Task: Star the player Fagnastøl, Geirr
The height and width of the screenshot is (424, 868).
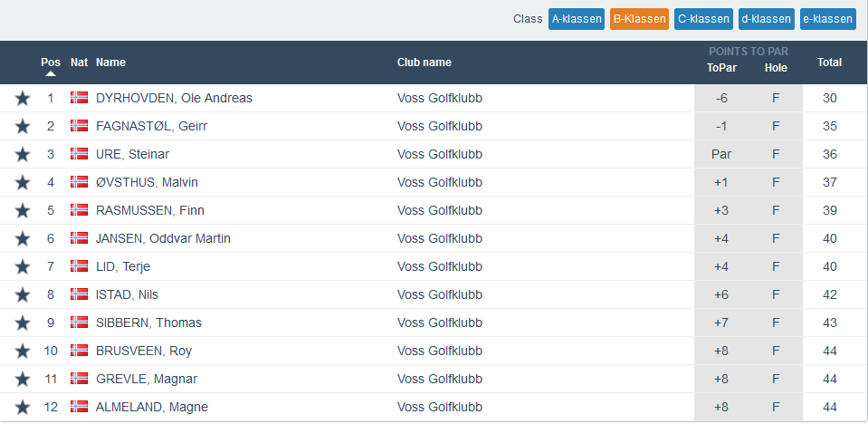Action: click(x=23, y=127)
